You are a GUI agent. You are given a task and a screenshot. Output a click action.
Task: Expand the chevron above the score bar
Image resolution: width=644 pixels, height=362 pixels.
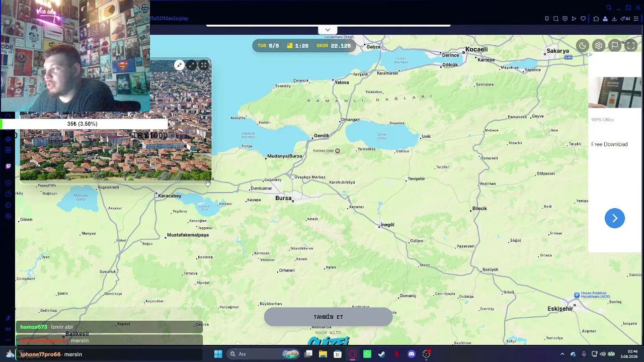pyautogui.click(x=328, y=30)
